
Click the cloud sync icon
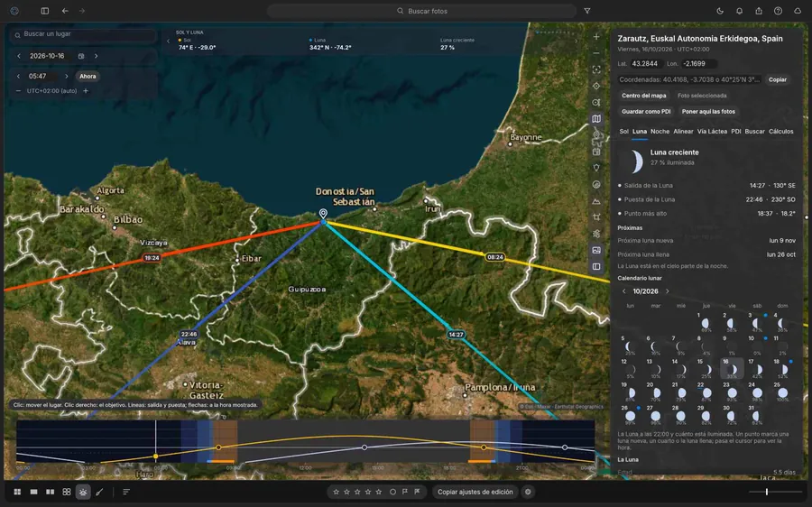click(798, 11)
